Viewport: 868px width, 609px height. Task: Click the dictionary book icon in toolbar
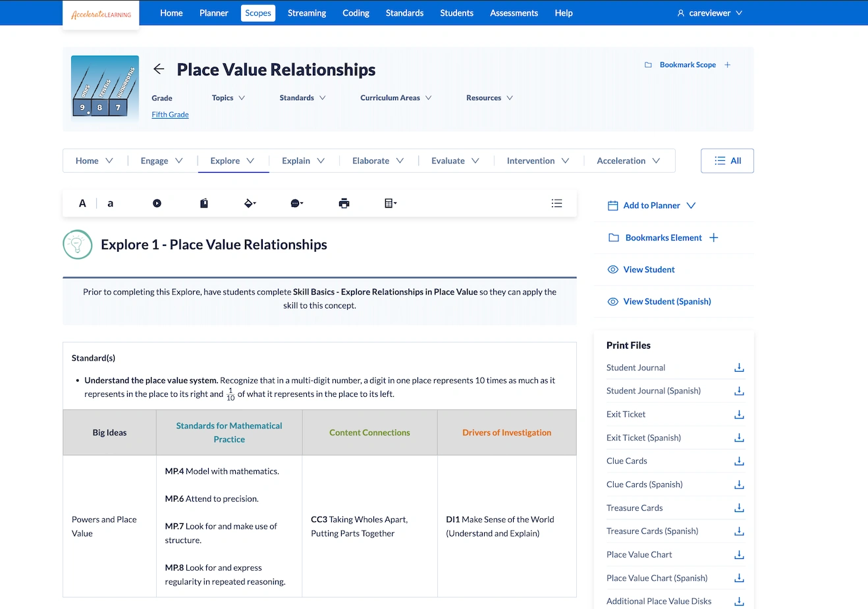tap(204, 204)
